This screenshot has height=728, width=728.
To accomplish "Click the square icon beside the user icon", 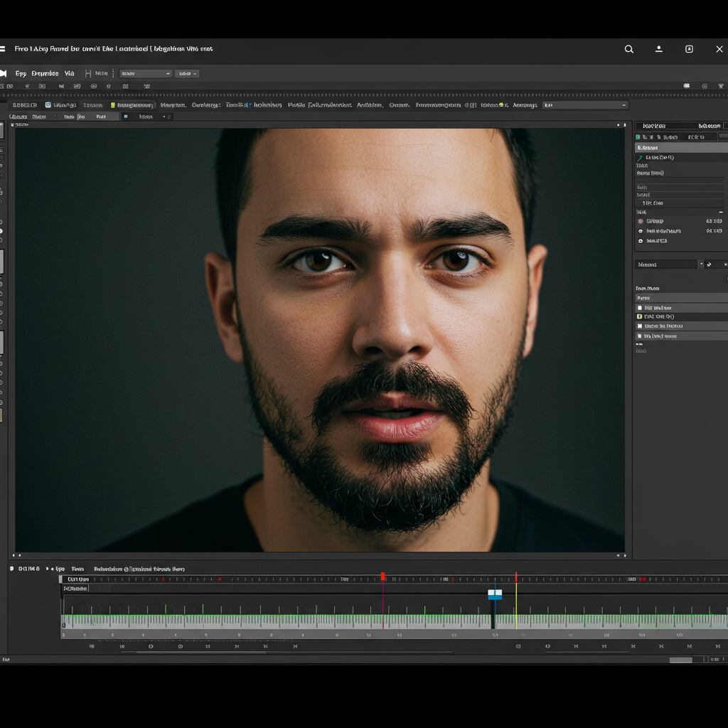I will (689, 49).
